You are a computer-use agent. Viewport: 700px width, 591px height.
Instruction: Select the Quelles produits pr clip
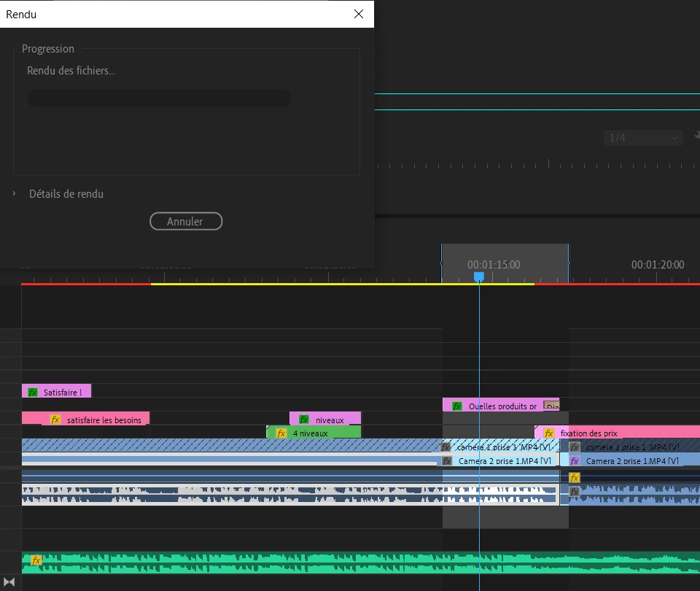pyautogui.click(x=501, y=405)
